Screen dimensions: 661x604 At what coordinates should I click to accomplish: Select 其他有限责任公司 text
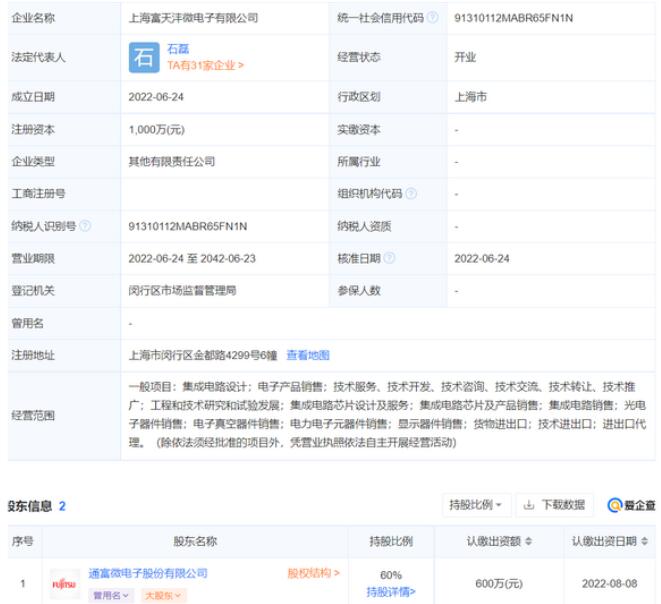pyautogui.click(x=172, y=161)
